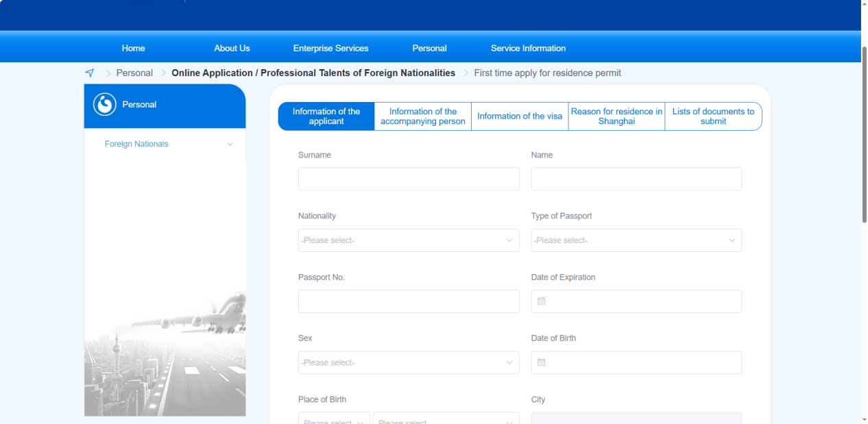Open Personal in the top navigation bar
868x424 pixels.
tap(430, 48)
